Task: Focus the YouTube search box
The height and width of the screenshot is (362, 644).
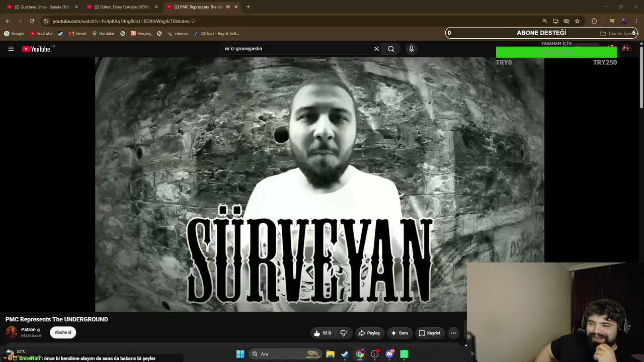Action: (x=297, y=49)
